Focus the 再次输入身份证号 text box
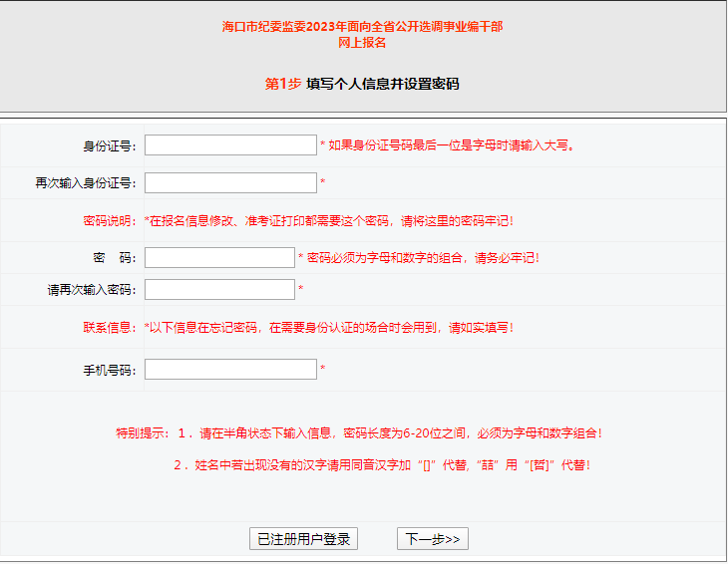The image size is (728, 564). click(230, 183)
